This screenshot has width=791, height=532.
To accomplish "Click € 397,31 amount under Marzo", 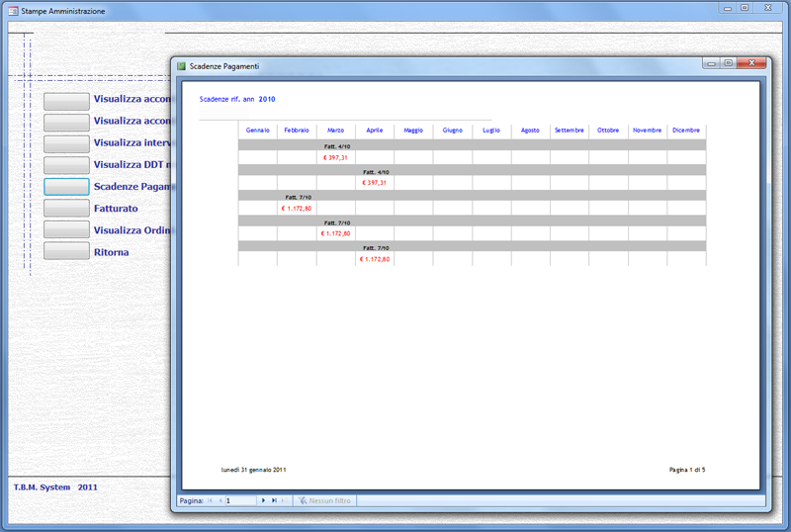I will click(335, 157).
